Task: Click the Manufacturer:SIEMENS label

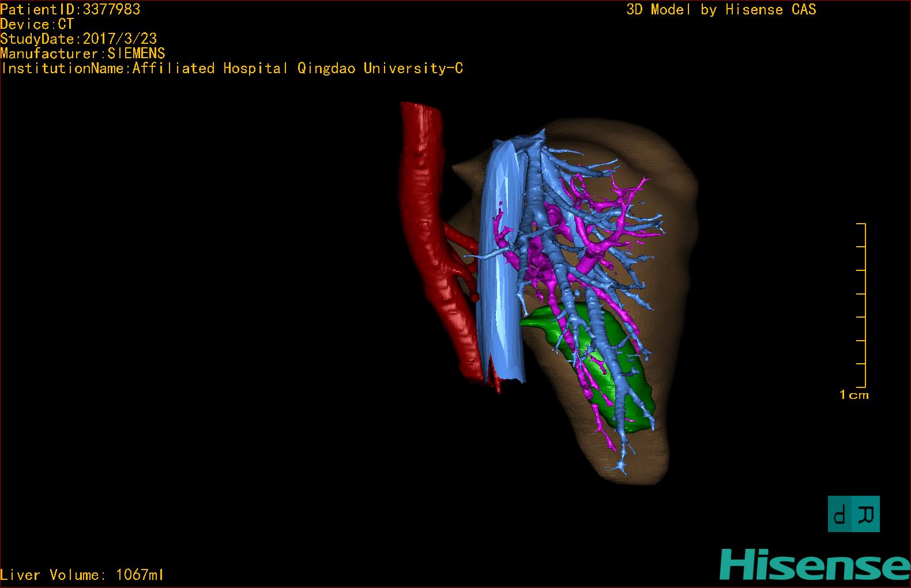Action: pyautogui.click(x=82, y=54)
